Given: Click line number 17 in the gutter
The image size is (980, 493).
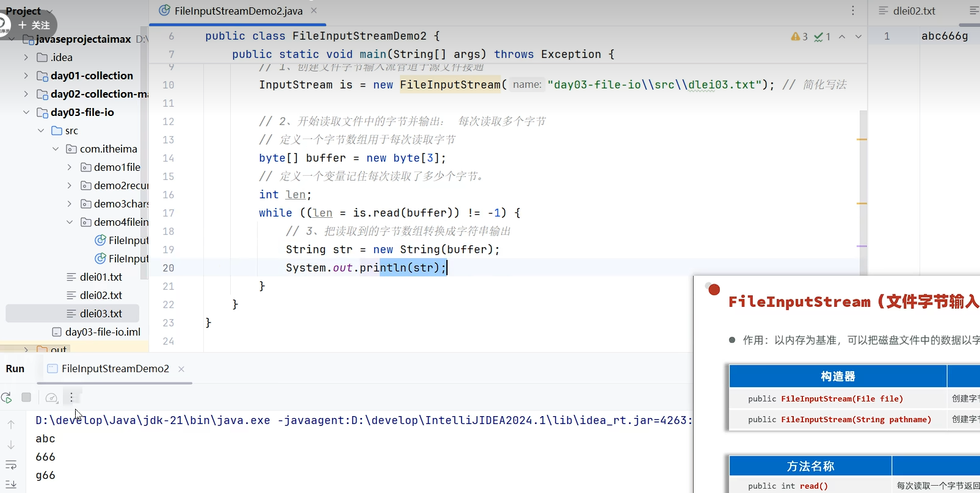Looking at the screenshot, I should click(169, 213).
